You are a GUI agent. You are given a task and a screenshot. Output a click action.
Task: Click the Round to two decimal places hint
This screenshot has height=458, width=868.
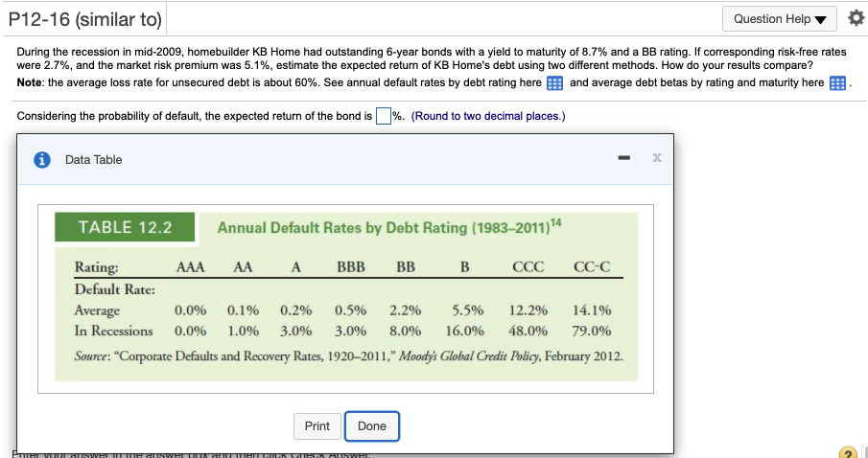[x=488, y=116]
